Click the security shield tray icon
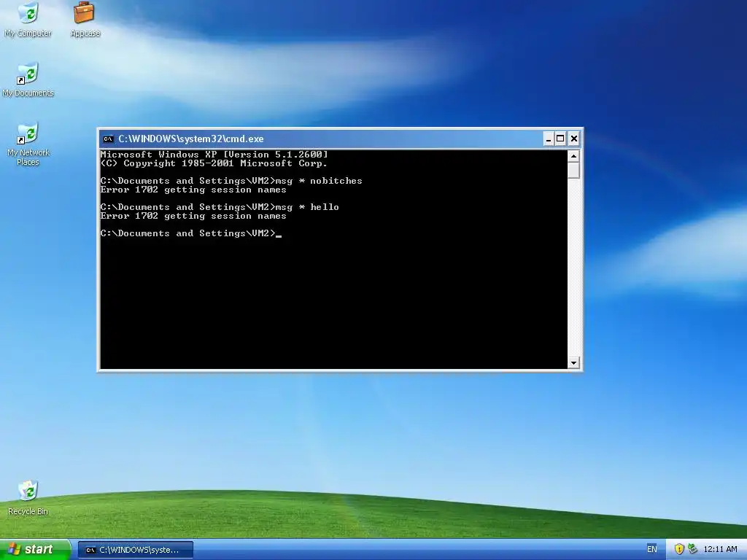The image size is (747, 560). pos(679,549)
